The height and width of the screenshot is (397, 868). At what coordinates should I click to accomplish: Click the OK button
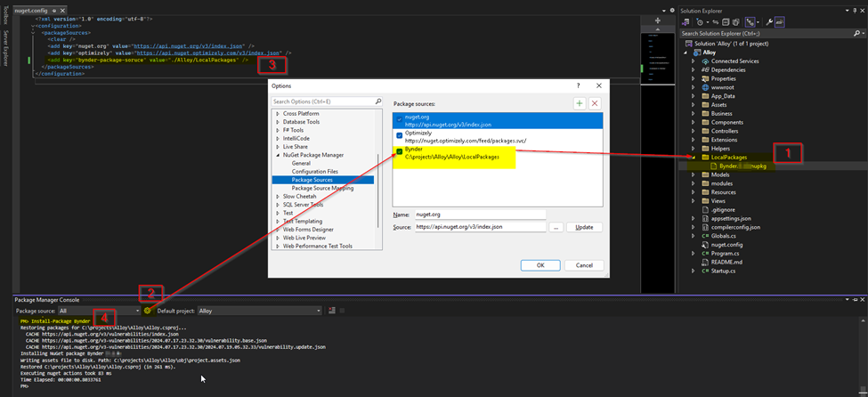(x=540, y=264)
